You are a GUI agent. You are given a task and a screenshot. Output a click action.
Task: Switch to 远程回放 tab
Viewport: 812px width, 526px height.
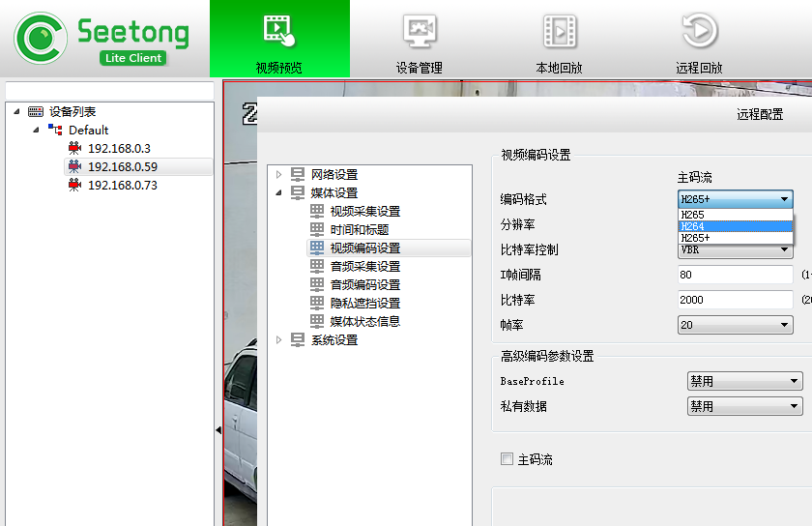coord(699,39)
